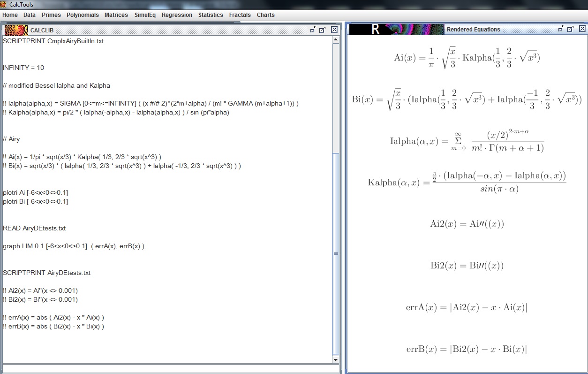Click the INFINITY = 10 line

pyautogui.click(x=23, y=68)
